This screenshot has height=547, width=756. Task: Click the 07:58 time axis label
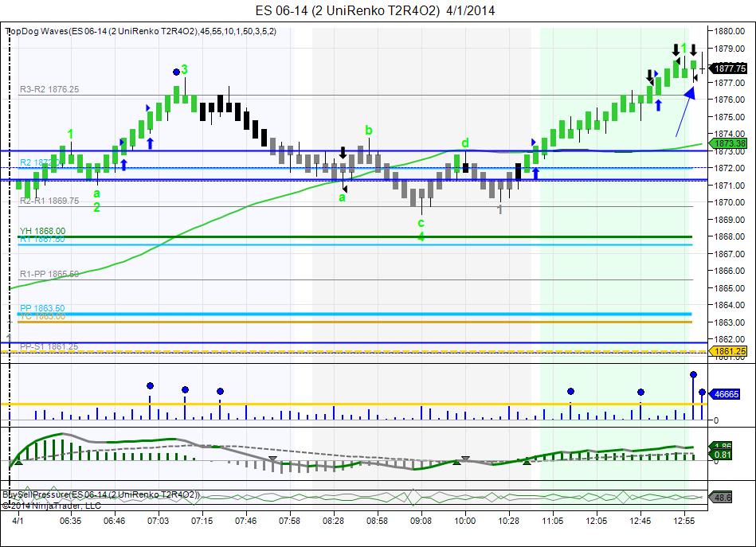(x=289, y=521)
